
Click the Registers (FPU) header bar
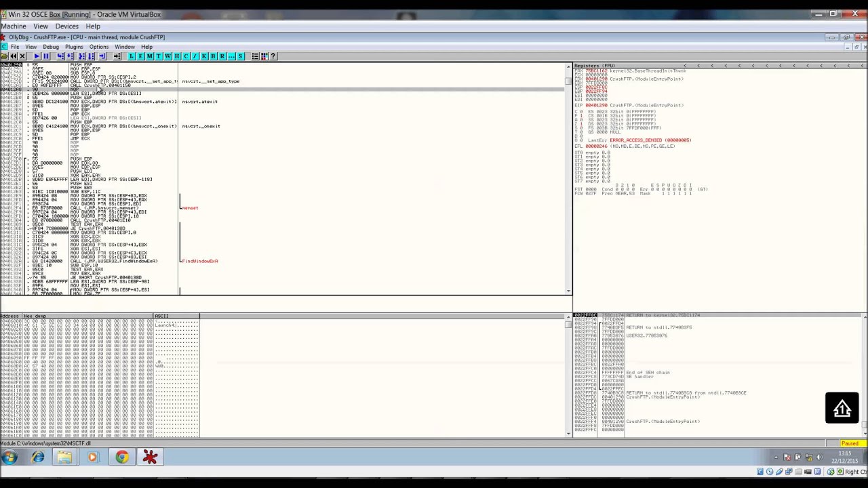pyautogui.click(x=720, y=66)
